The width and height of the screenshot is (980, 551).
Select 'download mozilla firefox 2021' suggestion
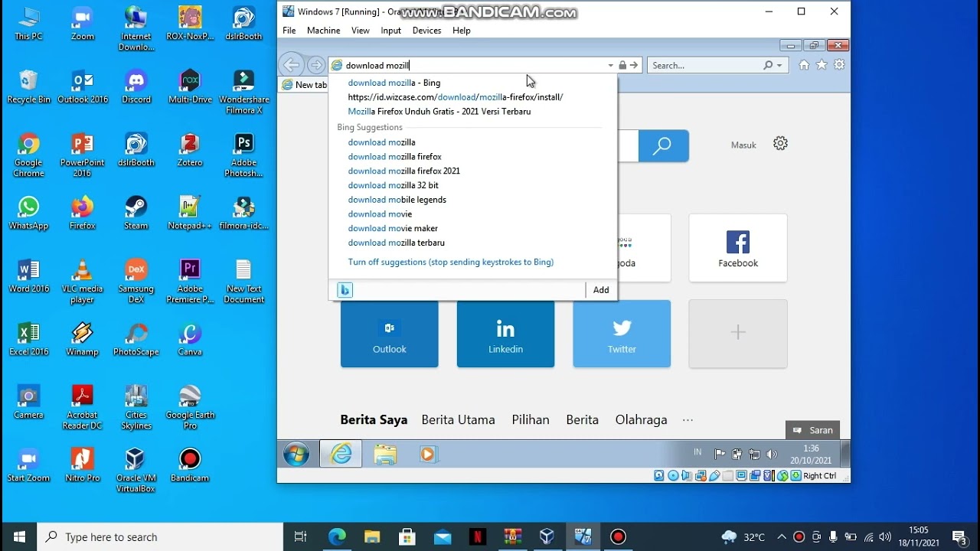(404, 171)
